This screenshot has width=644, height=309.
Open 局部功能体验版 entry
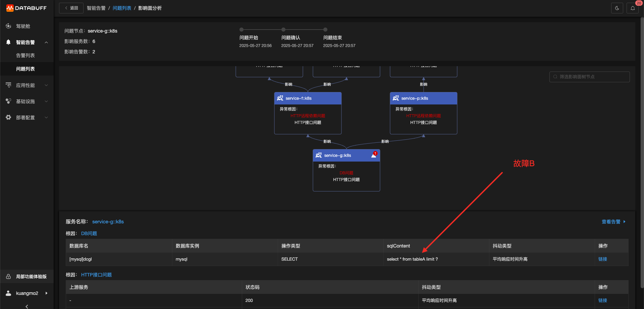[x=27, y=276]
